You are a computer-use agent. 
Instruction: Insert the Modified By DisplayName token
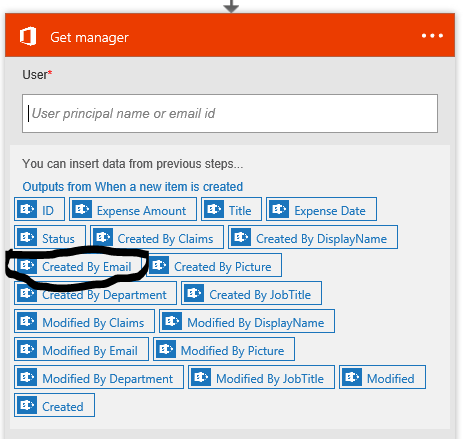[247, 321]
